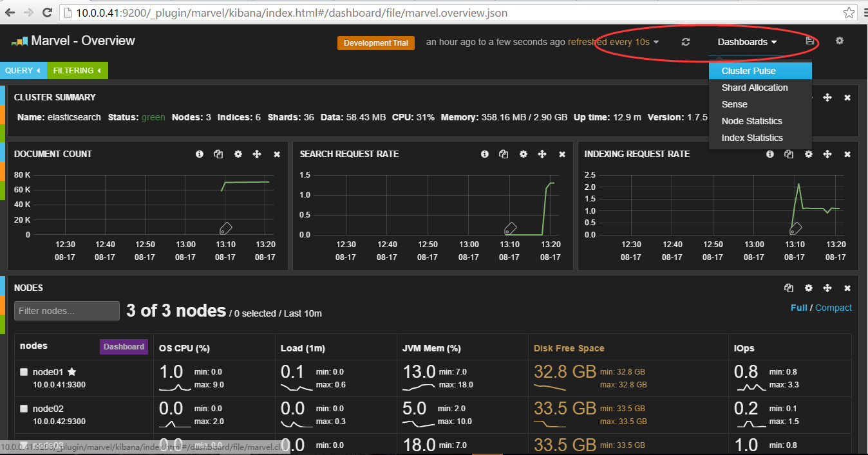Configure the Nodes panel gear
This screenshot has height=455, width=868.
point(809,288)
